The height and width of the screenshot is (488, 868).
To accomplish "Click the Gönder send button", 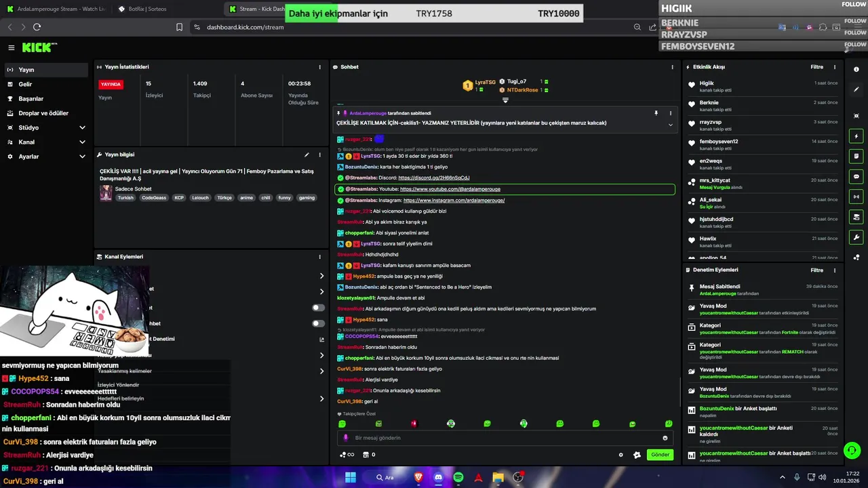I will point(660,455).
